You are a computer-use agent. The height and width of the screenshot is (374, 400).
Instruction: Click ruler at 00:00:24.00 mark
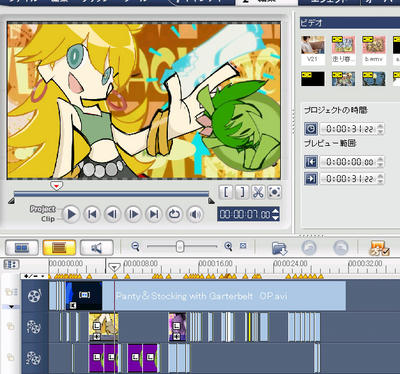290,263
